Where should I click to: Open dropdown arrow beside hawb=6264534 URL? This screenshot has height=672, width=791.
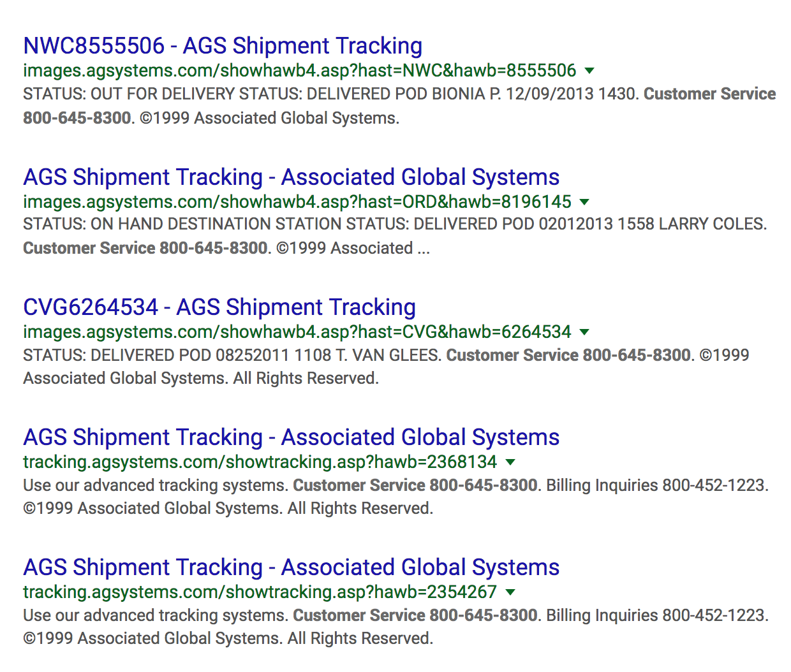(x=584, y=332)
